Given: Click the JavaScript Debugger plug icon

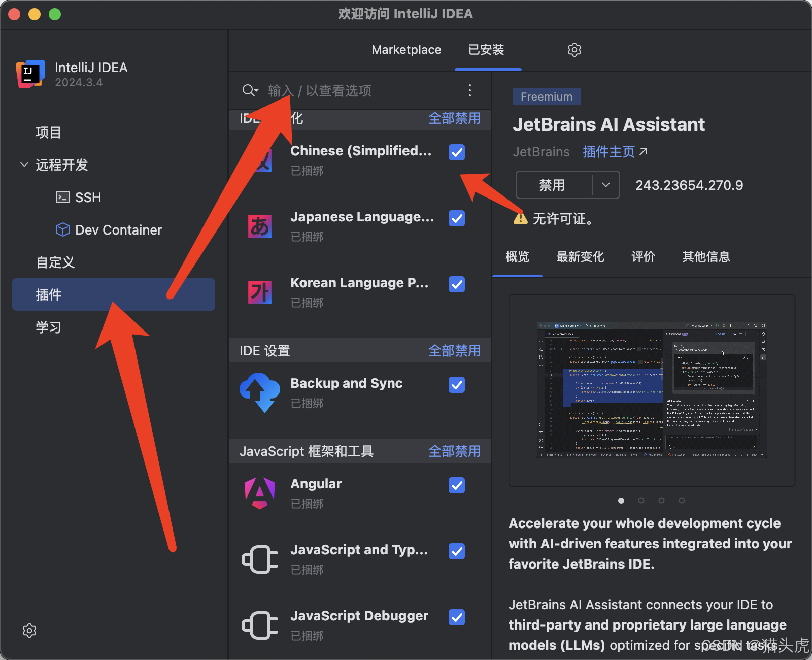Looking at the screenshot, I should tap(260, 625).
